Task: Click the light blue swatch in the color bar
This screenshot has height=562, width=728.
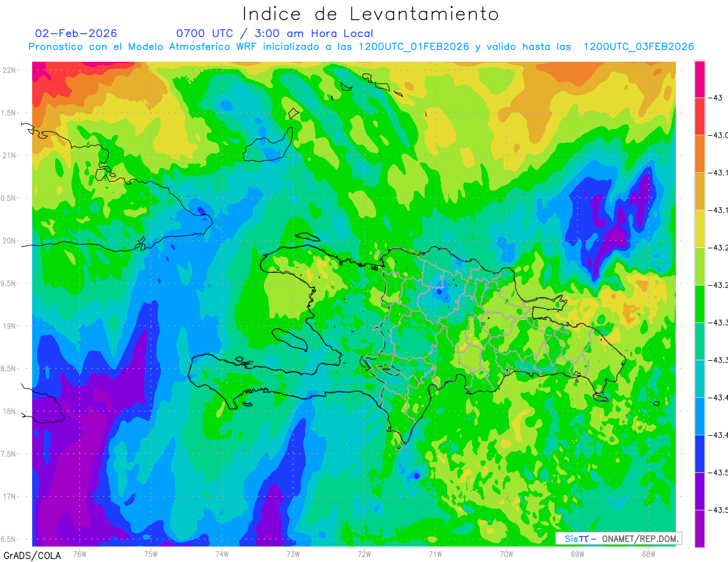Action: click(x=699, y=416)
